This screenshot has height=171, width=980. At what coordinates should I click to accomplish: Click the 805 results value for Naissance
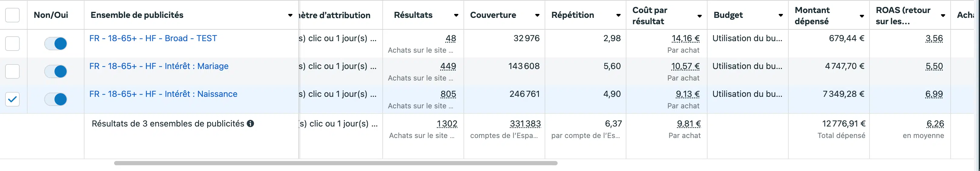[x=448, y=94]
